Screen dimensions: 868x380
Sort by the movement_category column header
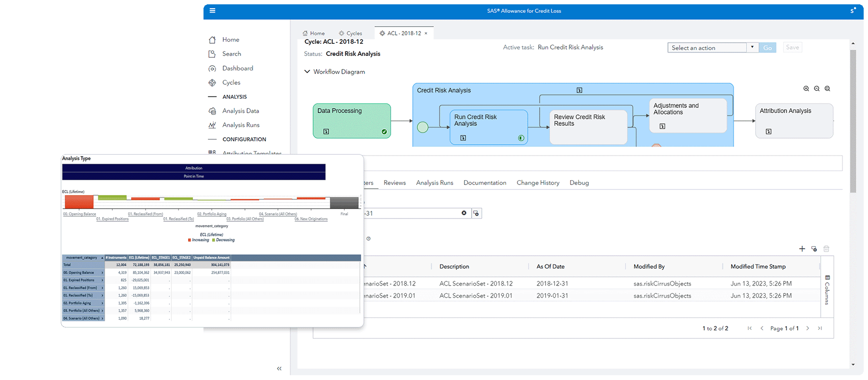click(83, 258)
